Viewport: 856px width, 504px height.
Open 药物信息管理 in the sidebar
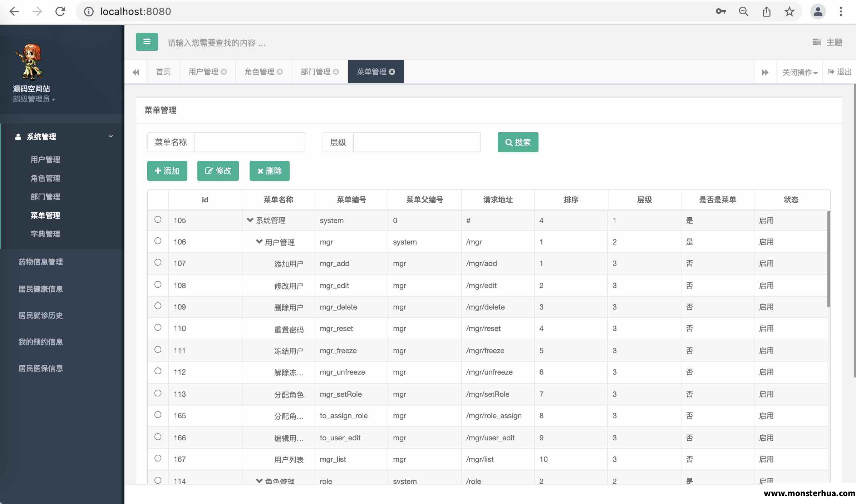click(41, 262)
